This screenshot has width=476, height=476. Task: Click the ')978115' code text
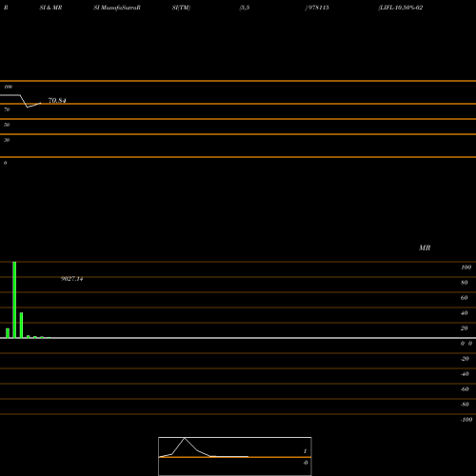317,8
